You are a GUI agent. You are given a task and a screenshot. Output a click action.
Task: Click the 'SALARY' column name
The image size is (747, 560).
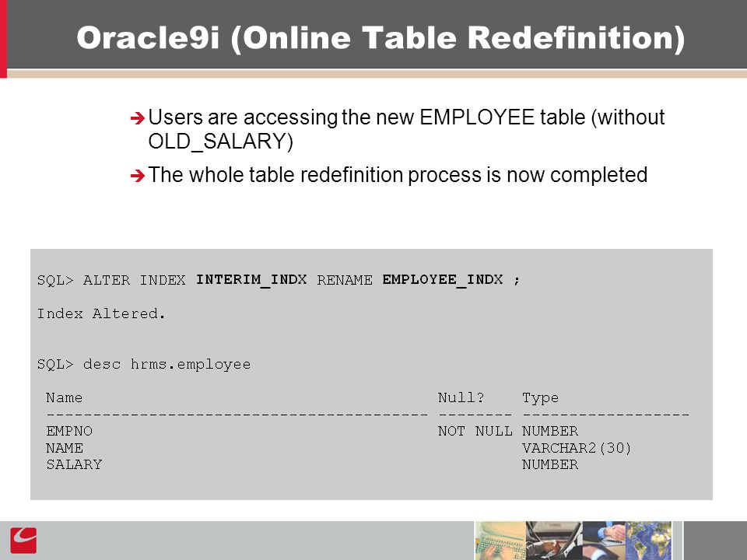click(x=74, y=465)
